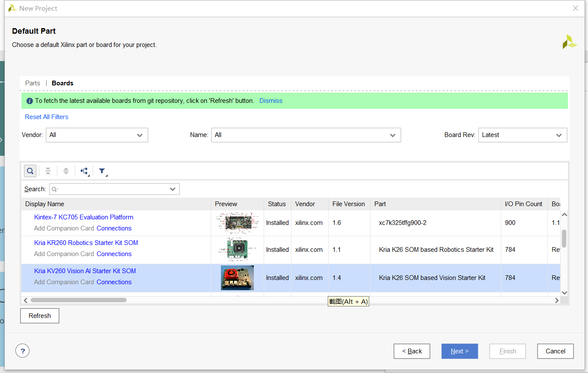
Task: Click Reset All Filters link
Action: tap(47, 117)
